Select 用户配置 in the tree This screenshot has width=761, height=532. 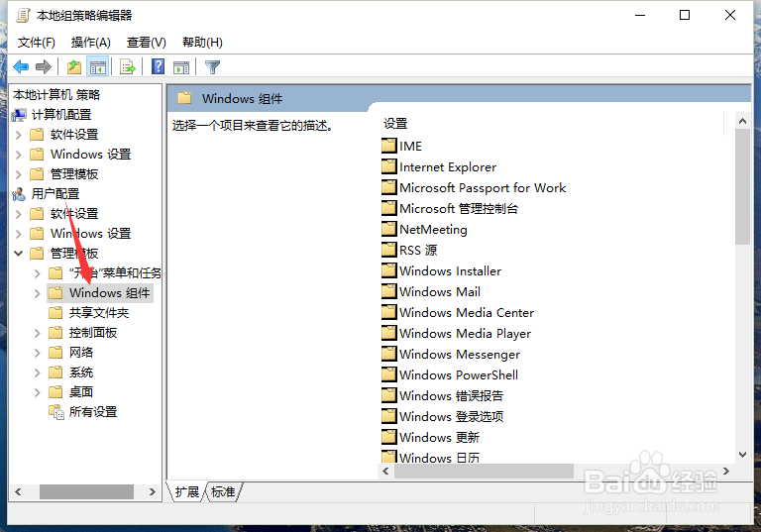tap(55, 193)
